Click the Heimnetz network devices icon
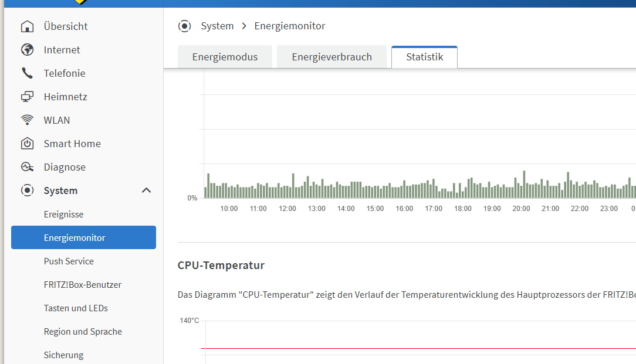Viewport: 636px width, 364px height. [x=27, y=97]
